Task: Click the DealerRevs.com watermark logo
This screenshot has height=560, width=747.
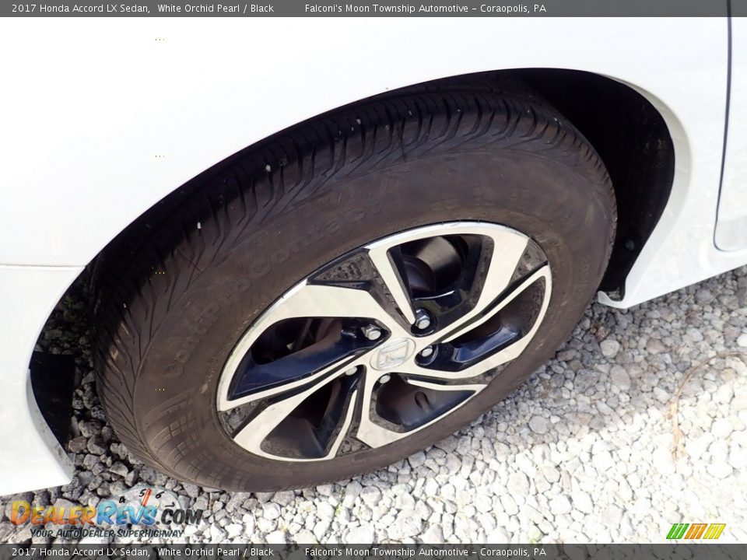Action: (x=105, y=513)
